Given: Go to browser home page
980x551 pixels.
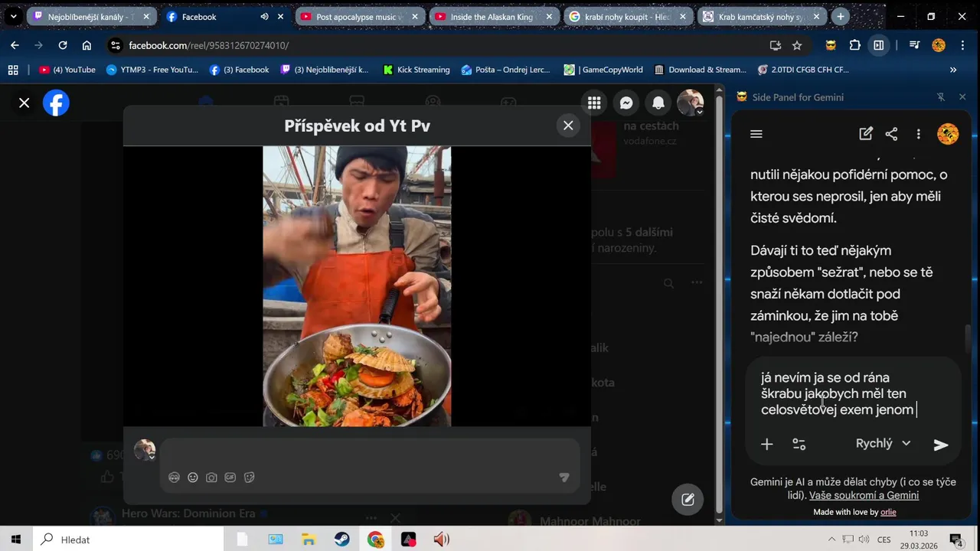Looking at the screenshot, I should coord(87,45).
